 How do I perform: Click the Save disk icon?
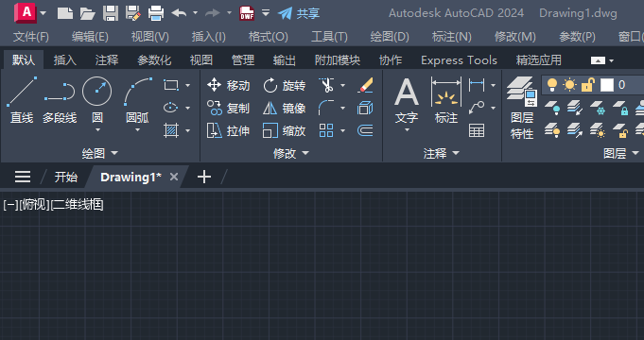pos(111,13)
